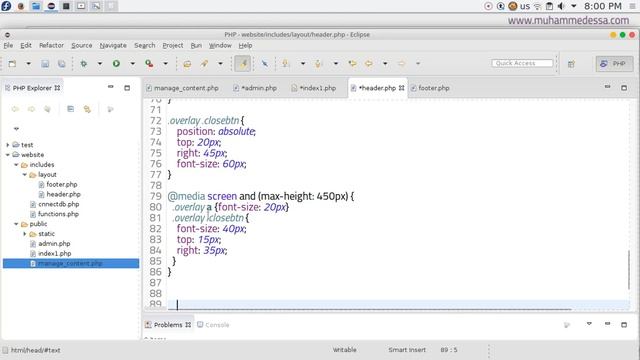The height and width of the screenshot is (360, 640).
Task: Click the Open Type folder icon
Action: [187, 64]
